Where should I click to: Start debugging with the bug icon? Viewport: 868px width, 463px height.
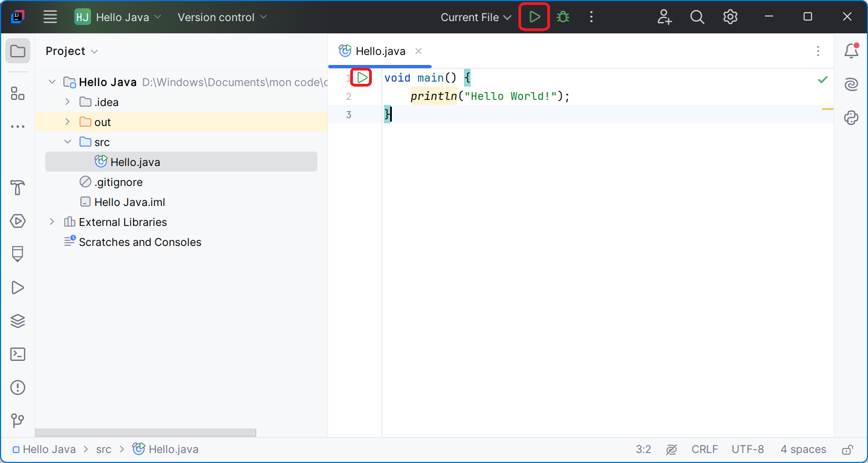point(563,17)
